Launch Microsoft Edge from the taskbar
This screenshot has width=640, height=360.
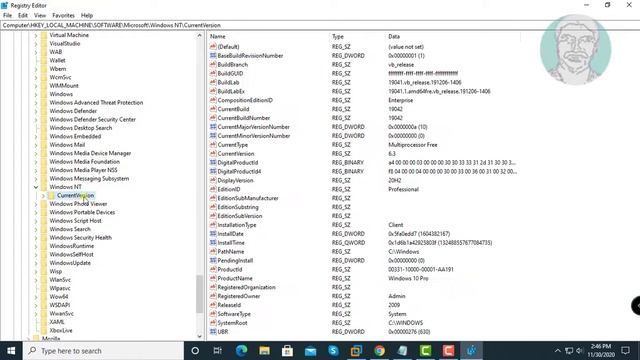(241, 351)
